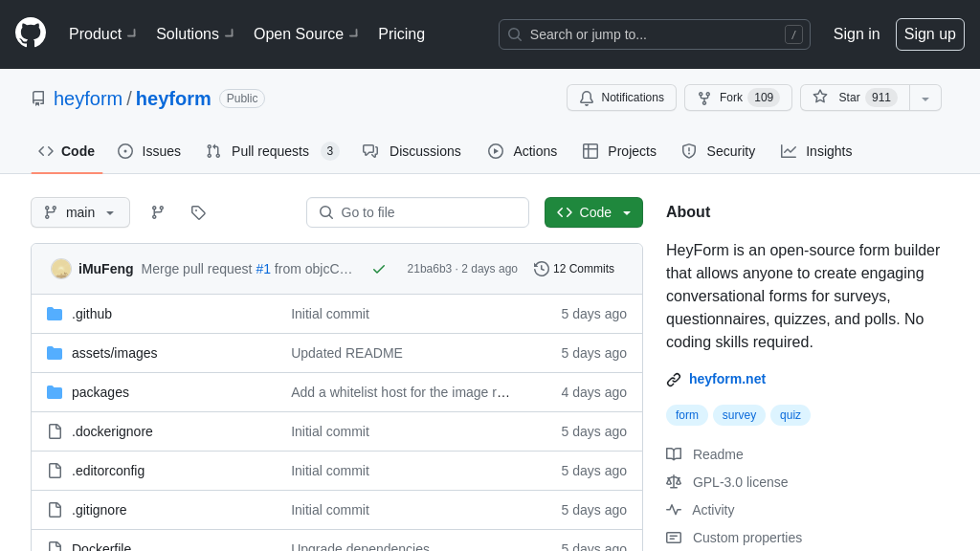
Task: Expand the Star lists dropdown arrow
Action: (925, 98)
